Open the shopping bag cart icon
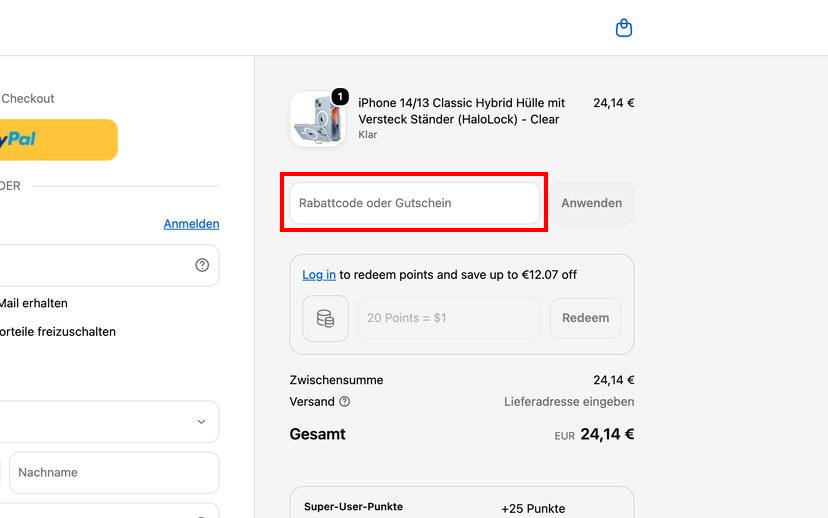This screenshot has height=518, width=828. pyautogui.click(x=624, y=28)
